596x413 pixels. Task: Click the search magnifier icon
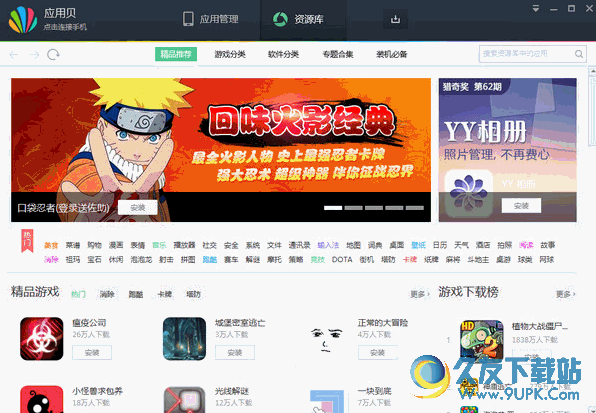pyautogui.click(x=579, y=54)
